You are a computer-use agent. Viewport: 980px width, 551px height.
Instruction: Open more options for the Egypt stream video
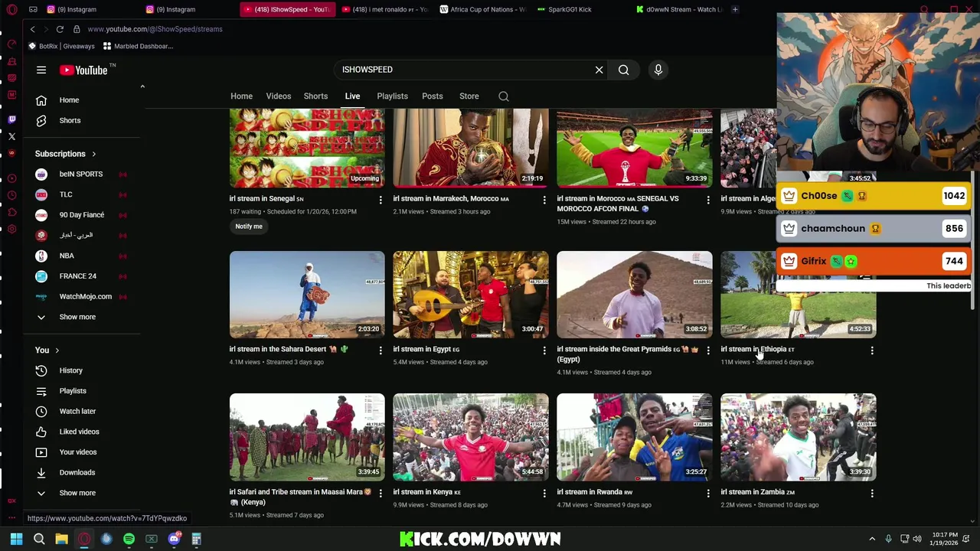coord(544,350)
